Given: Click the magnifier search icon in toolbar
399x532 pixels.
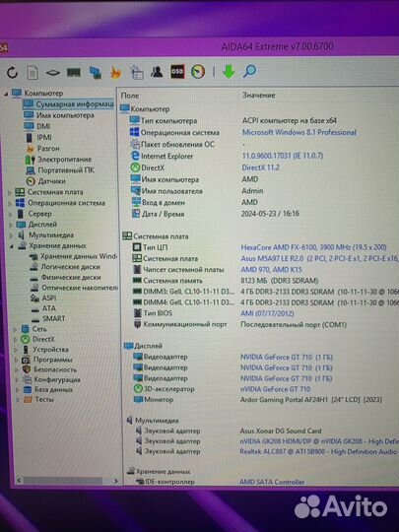Looking at the screenshot, I should tap(249, 71).
